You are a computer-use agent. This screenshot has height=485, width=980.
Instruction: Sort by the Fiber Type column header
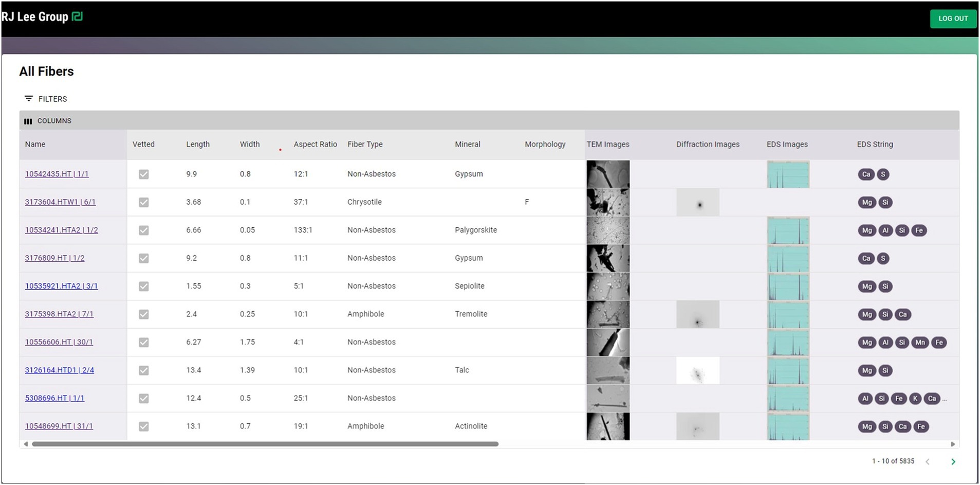[x=365, y=144]
